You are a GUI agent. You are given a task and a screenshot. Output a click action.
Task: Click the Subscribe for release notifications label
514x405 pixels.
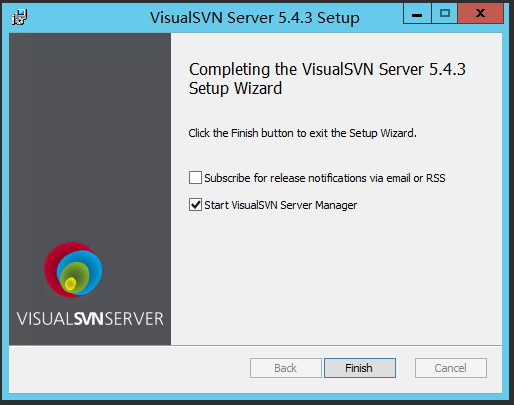[x=325, y=178]
